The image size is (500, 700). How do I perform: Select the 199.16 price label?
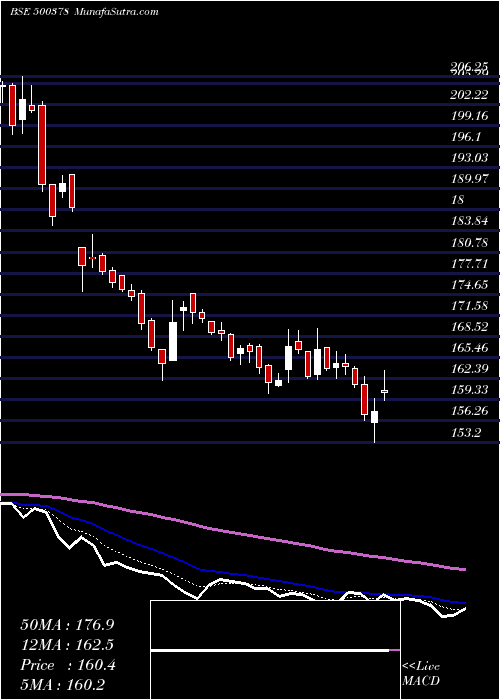(471, 116)
